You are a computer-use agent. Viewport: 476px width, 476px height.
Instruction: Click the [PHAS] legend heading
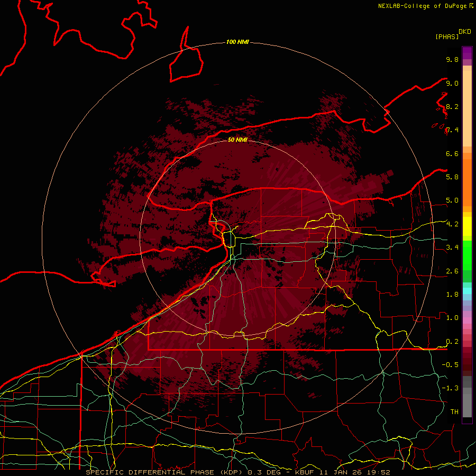[x=447, y=36]
